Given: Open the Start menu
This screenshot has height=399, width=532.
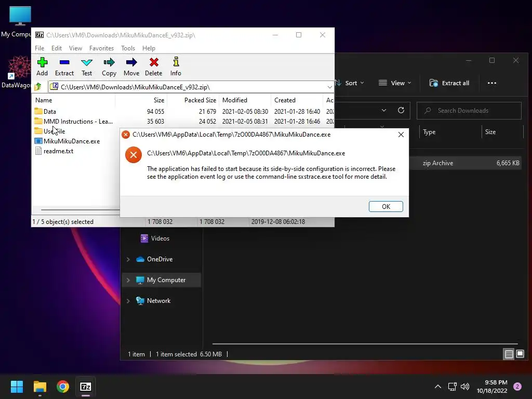Looking at the screenshot, I should click(17, 387).
